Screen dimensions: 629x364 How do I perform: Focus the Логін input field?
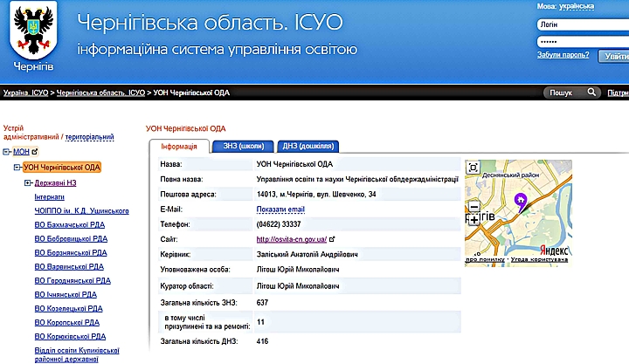pos(581,24)
